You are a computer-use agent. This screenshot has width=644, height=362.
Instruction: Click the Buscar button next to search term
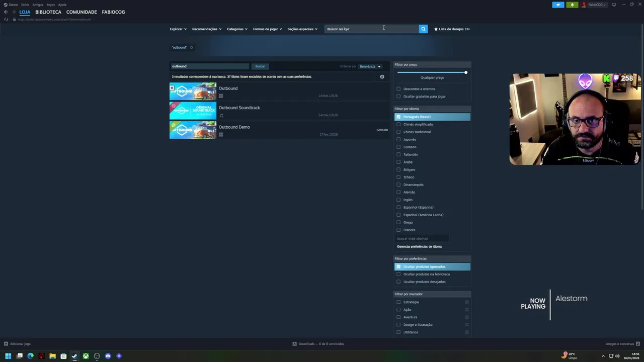tap(260, 66)
